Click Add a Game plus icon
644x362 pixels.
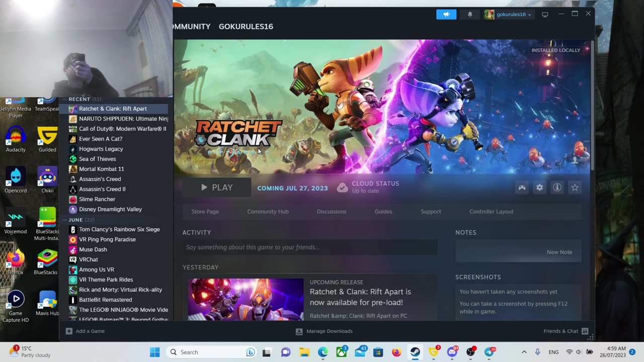[x=69, y=331]
